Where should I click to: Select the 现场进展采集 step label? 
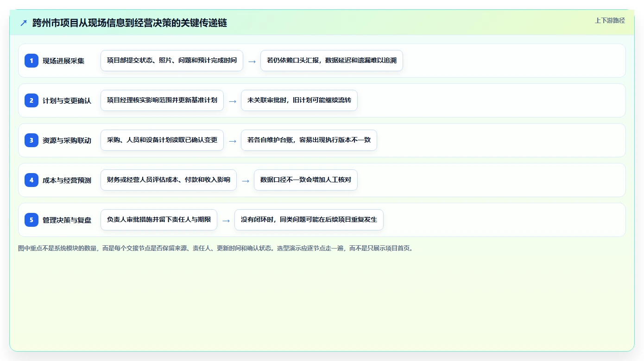click(x=63, y=61)
